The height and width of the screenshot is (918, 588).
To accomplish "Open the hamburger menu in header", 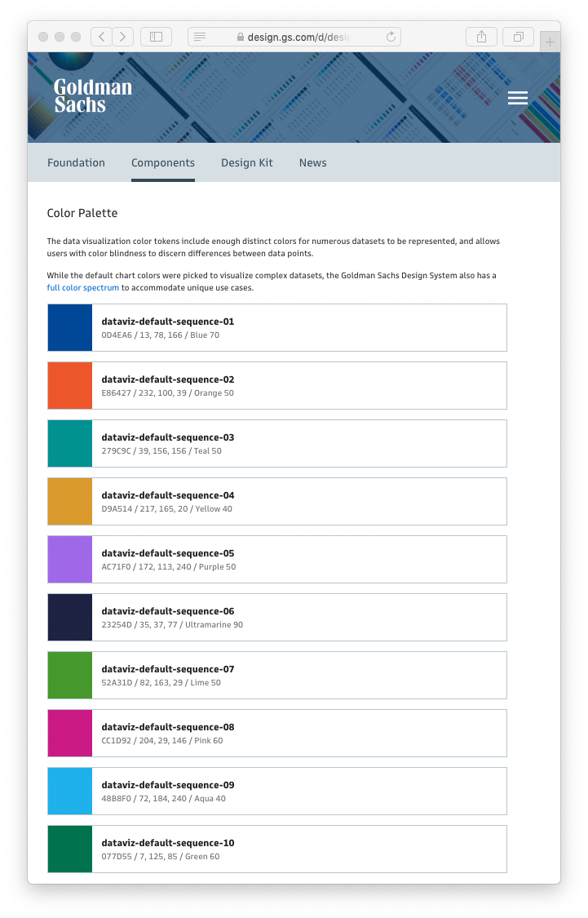I will coord(518,98).
